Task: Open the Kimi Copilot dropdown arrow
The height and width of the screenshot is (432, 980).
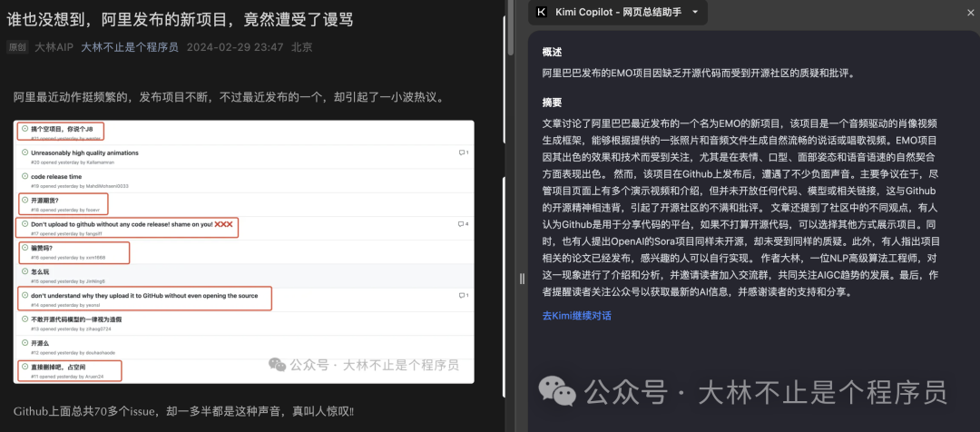Action: pyautogui.click(x=696, y=13)
